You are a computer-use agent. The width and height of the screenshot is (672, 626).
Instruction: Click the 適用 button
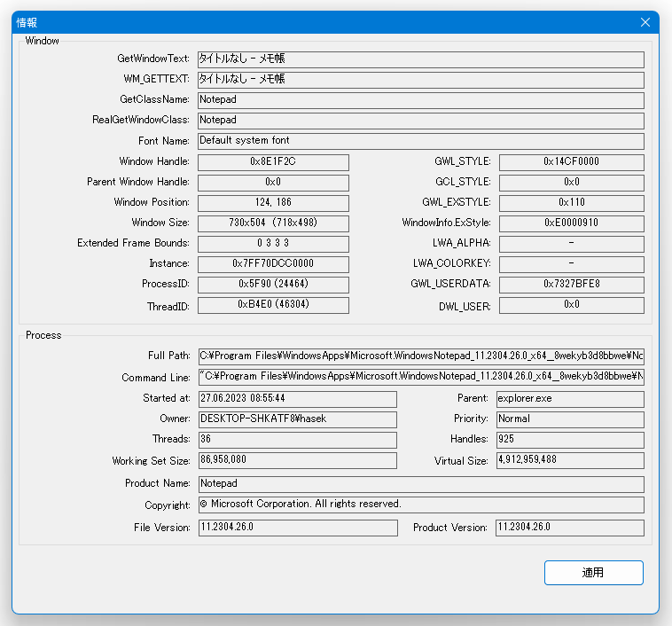coord(594,573)
